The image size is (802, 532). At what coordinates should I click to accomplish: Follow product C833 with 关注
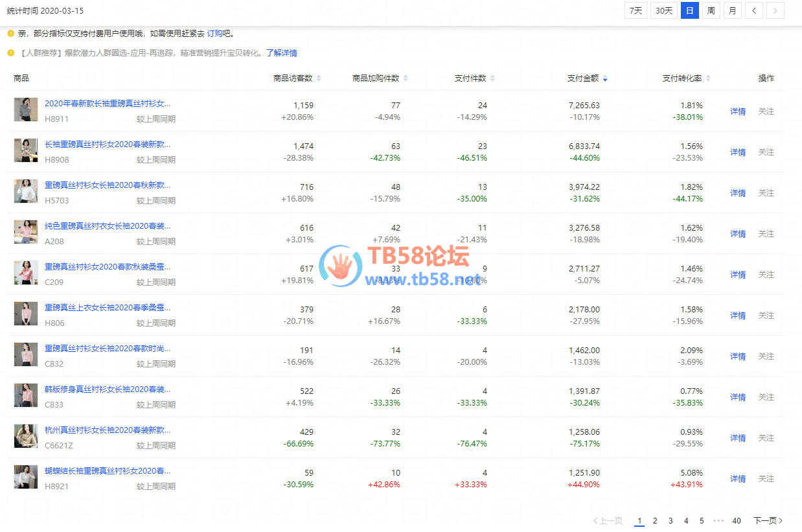(766, 397)
